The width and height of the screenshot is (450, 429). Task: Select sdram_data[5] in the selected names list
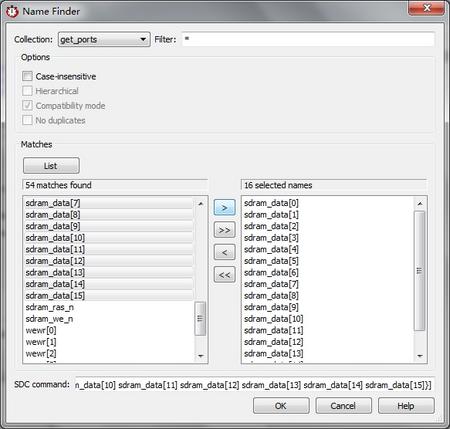coord(271,261)
